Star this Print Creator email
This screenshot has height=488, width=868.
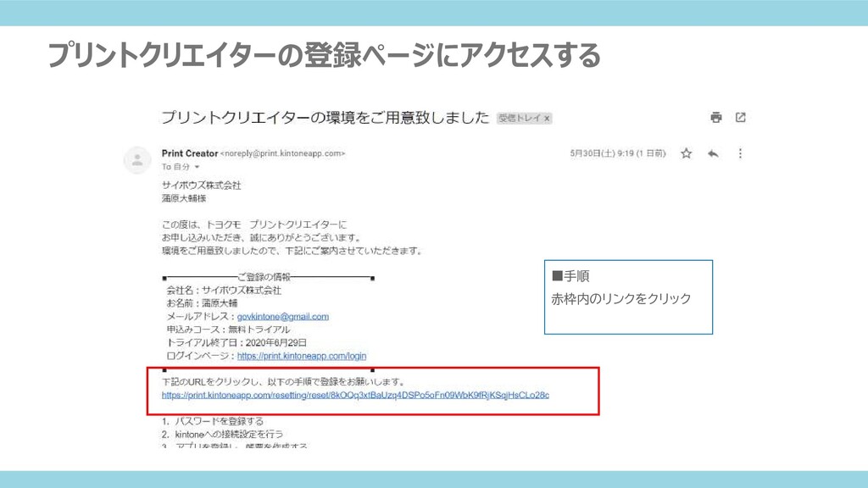687,153
